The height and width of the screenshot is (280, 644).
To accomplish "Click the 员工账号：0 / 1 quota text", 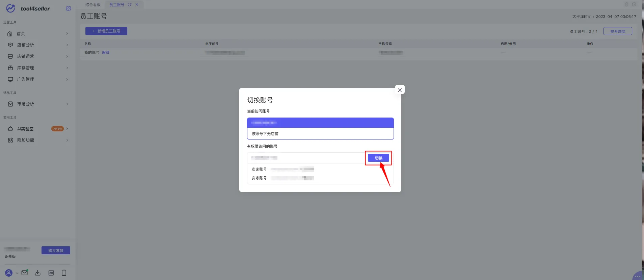I will point(584,31).
